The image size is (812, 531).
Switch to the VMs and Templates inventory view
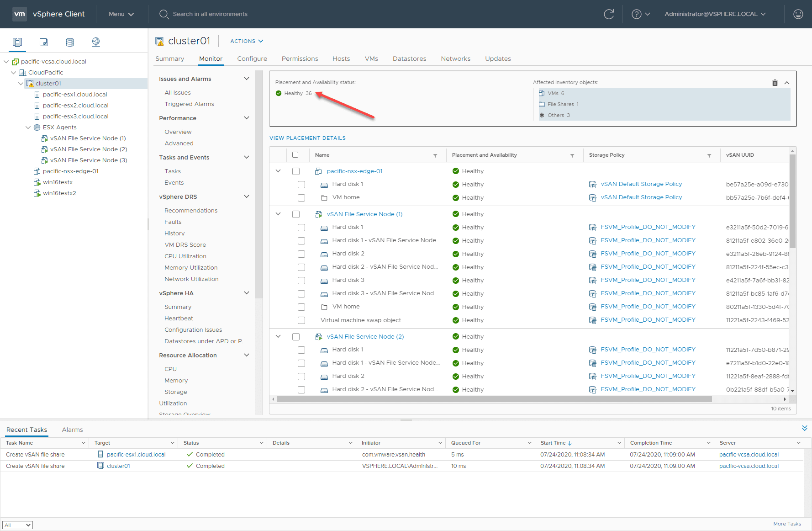coord(43,42)
